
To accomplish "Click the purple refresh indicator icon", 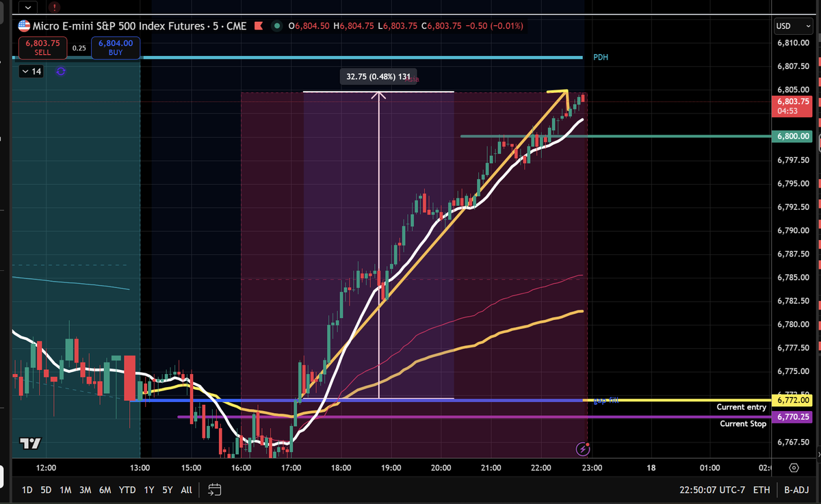I will click(x=61, y=71).
